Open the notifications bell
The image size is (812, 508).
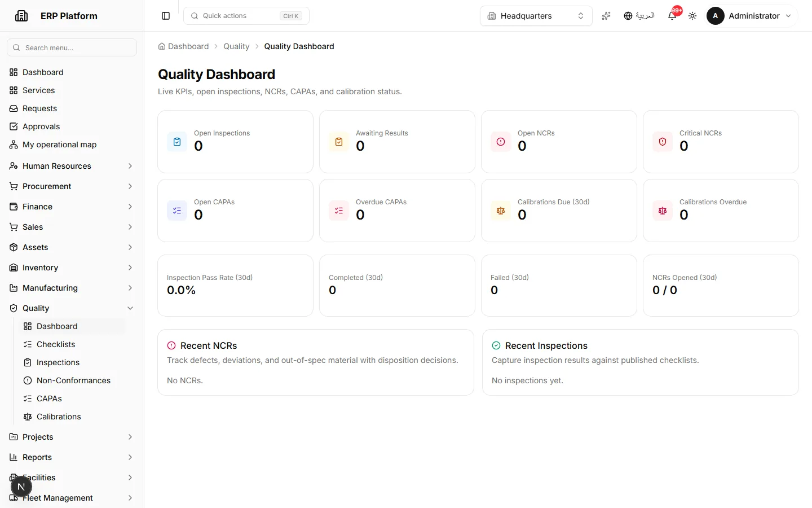[x=672, y=16]
